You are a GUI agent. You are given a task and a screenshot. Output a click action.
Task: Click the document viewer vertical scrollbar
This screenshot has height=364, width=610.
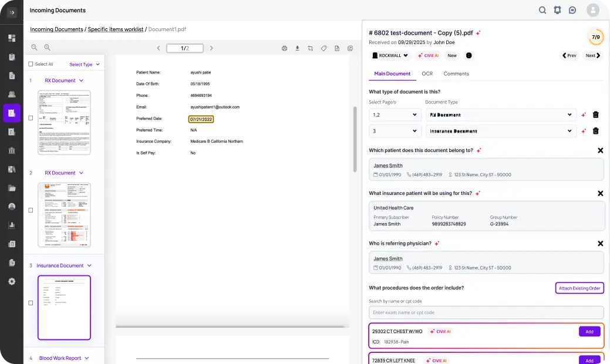355,139
